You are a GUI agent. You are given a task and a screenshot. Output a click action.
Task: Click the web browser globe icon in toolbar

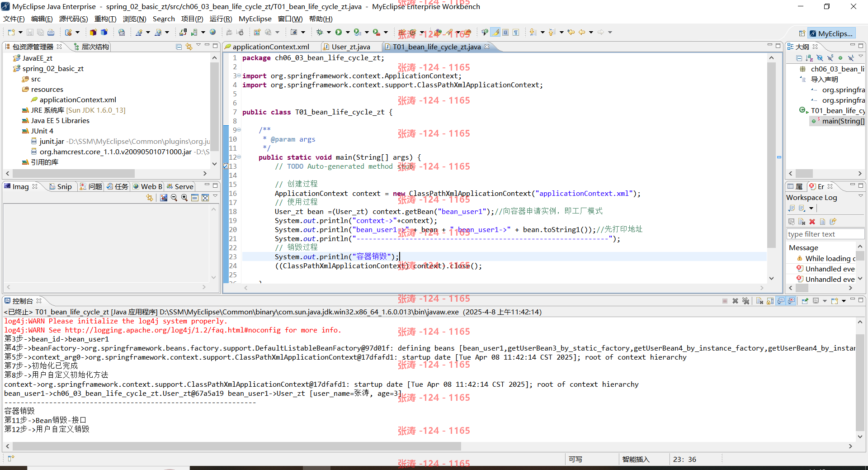coord(213,32)
